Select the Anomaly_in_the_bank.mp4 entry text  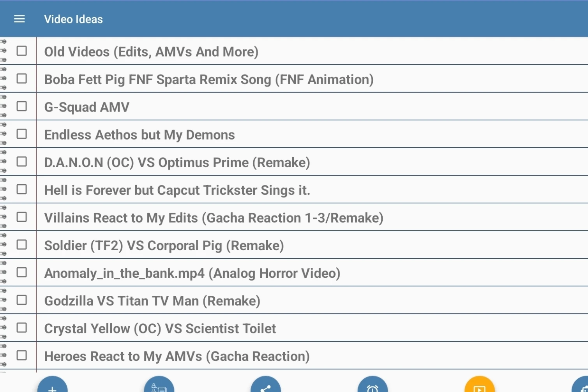(192, 273)
